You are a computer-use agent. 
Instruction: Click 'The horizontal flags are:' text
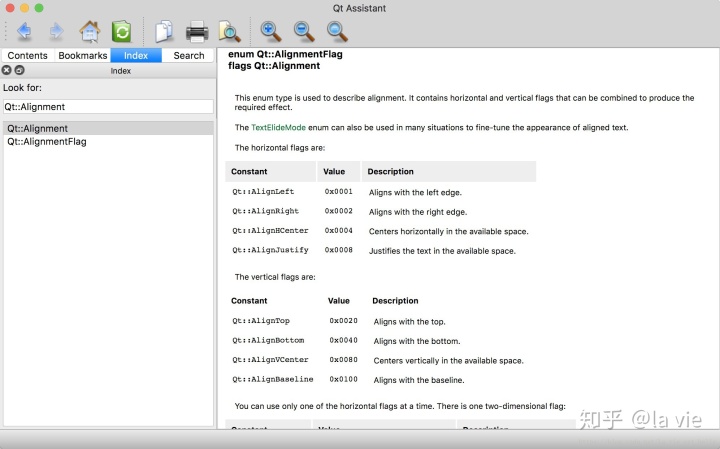click(x=280, y=148)
